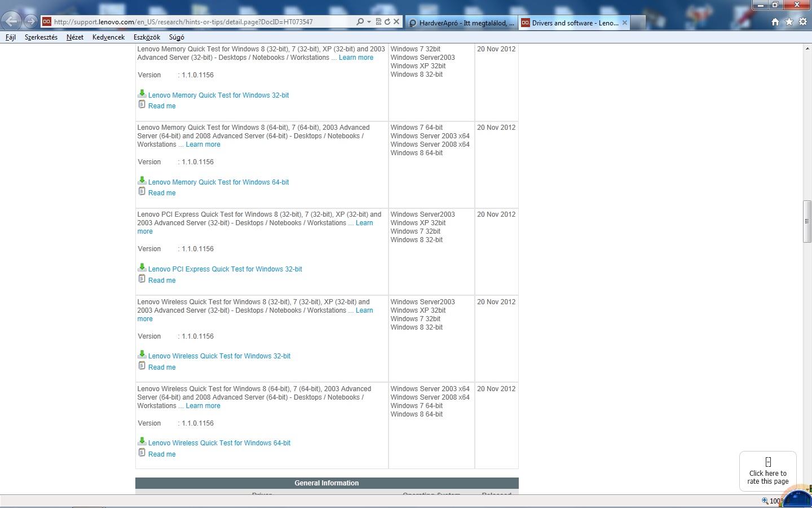Click the General Information section header

326,483
